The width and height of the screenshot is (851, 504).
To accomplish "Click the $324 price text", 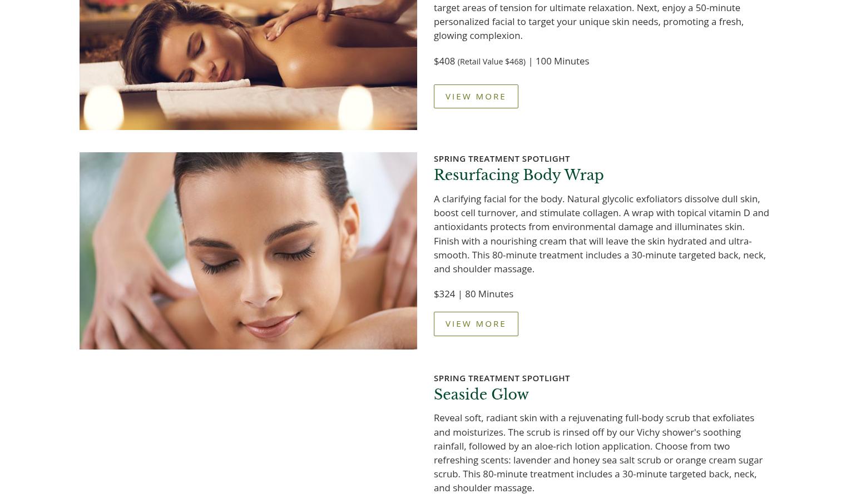I will [x=444, y=294].
